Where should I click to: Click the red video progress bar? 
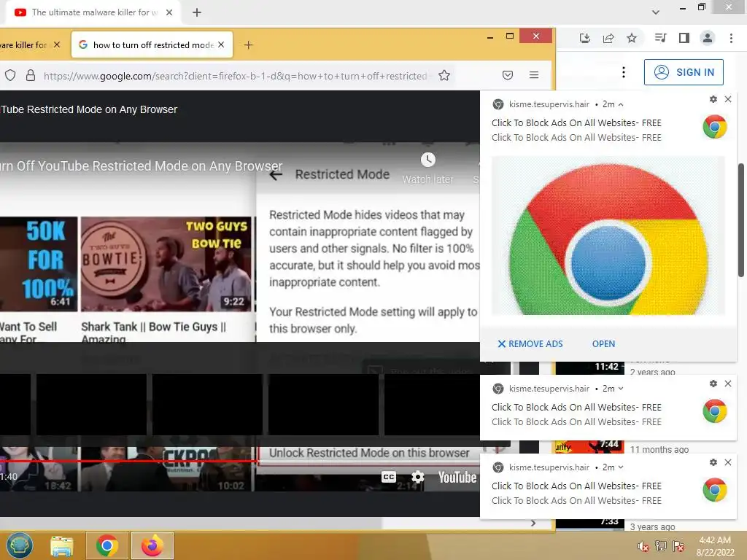click(128, 461)
